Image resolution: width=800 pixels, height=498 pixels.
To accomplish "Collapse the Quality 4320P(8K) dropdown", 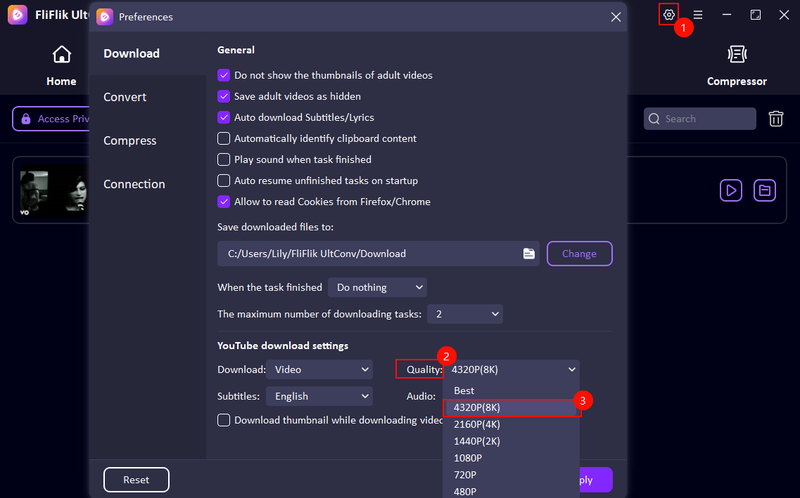I will [x=512, y=369].
